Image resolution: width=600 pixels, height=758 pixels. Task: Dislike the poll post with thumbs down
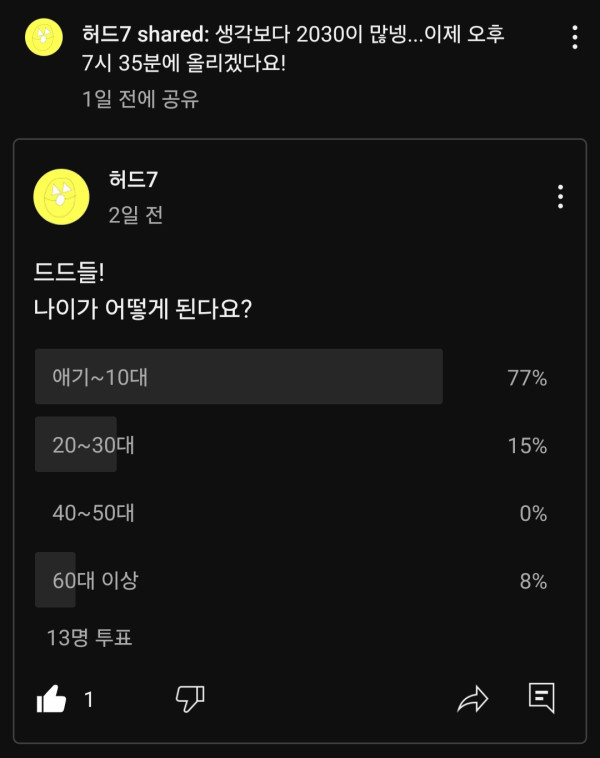pyautogui.click(x=190, y=699)
